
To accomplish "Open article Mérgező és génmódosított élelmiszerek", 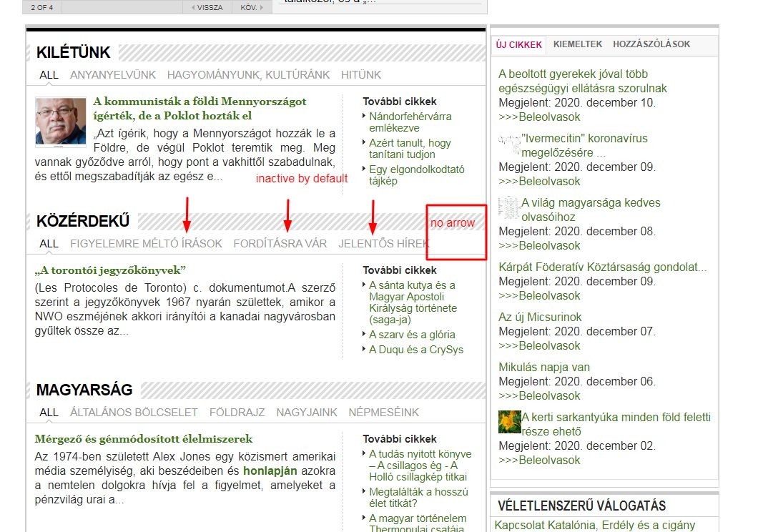I will pos(144,439).
